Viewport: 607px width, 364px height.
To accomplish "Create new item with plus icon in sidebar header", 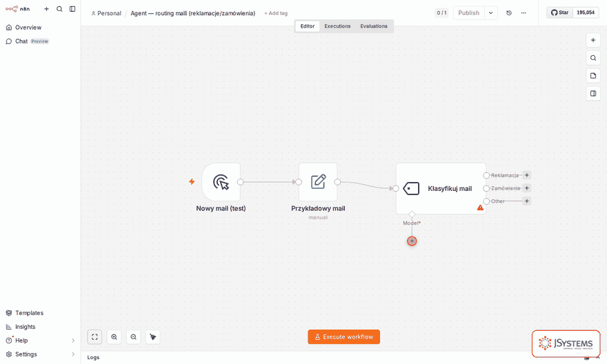I will [x=46, y=9].
